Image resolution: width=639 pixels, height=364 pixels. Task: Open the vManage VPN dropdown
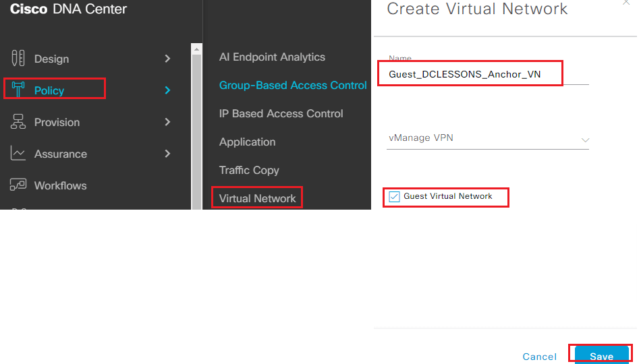(x=487, y=138)
